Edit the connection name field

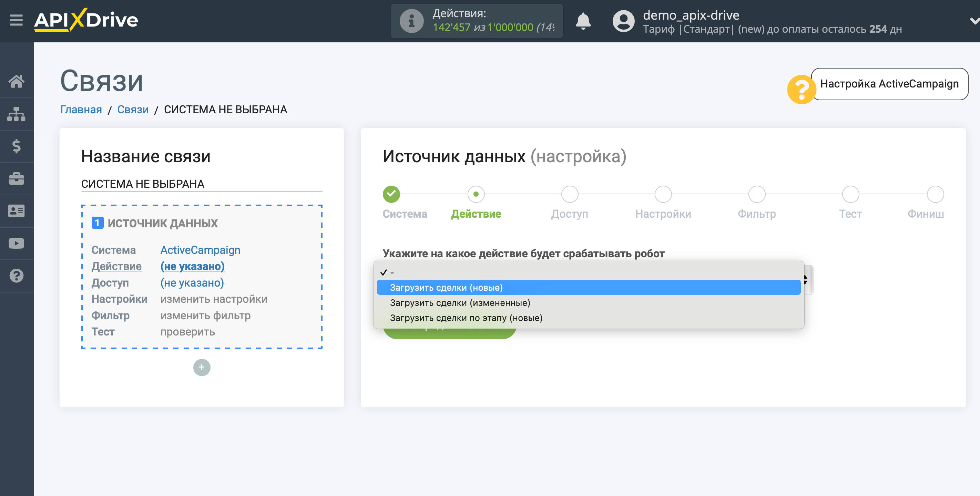point(202,184)
